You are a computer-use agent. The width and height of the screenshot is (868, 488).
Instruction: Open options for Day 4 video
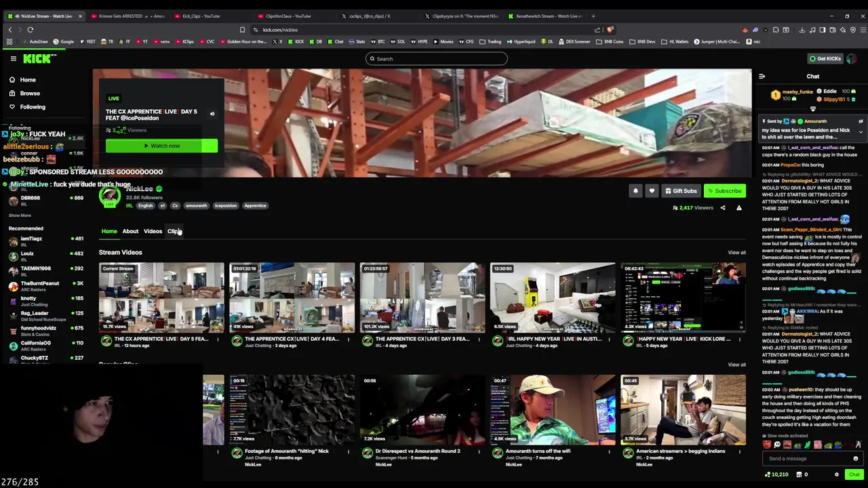click(349, 340)
